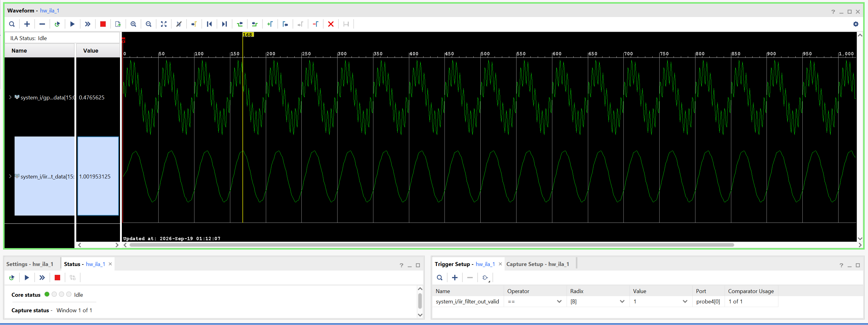
Task: Click the waveform horizontal scrollbar thumb
Action: click(x=432, y=245)
